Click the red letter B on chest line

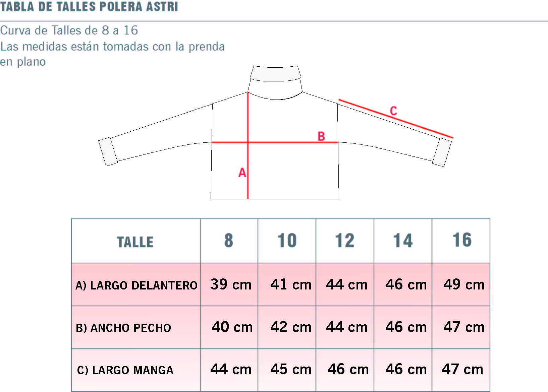click(321, 136)
